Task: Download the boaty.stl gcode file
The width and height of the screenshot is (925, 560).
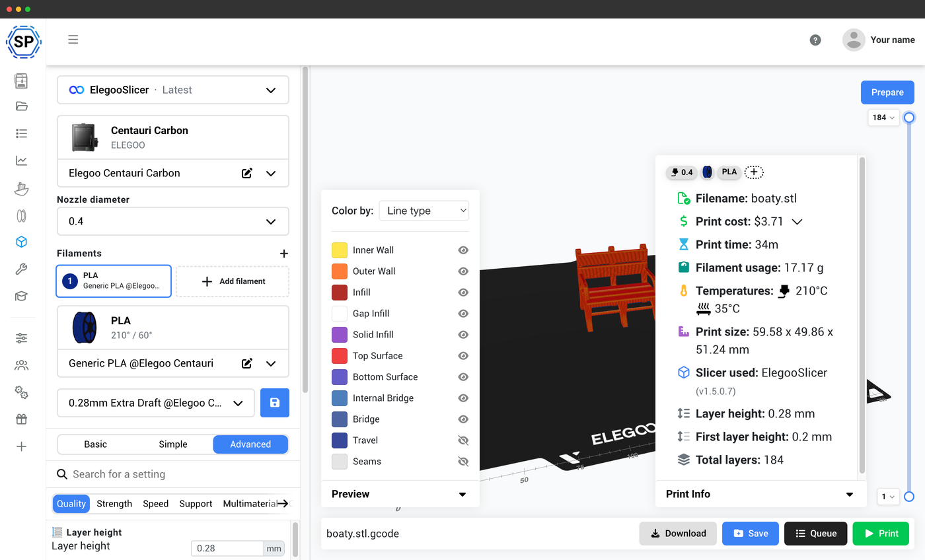Action: pyautogui.click(x=678, y=534)
